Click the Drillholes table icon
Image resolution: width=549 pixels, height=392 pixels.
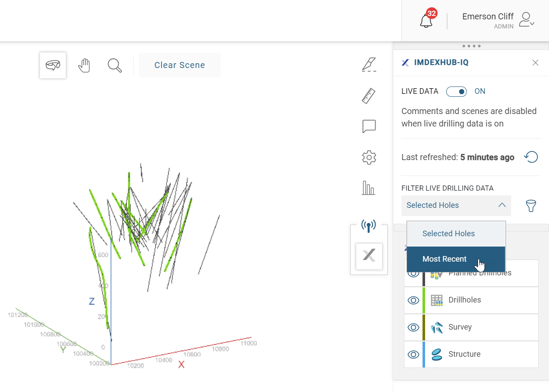point(437,300)
